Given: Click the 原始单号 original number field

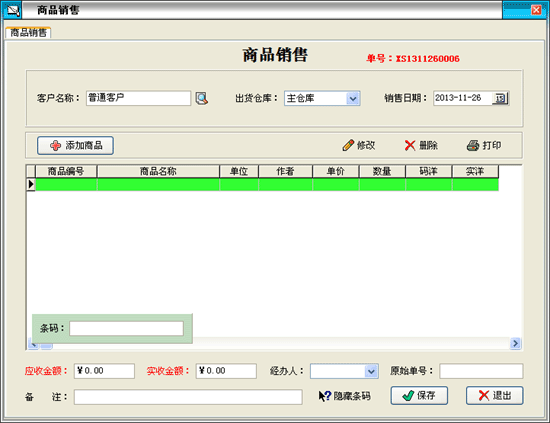Looking at the screenshot, I should 481,371.
